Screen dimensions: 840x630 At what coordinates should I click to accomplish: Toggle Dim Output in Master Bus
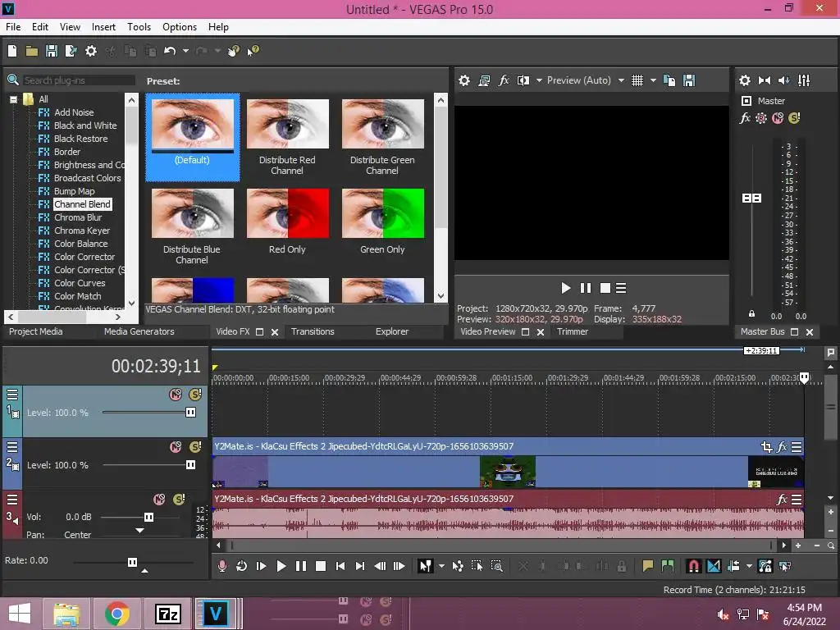783,80
